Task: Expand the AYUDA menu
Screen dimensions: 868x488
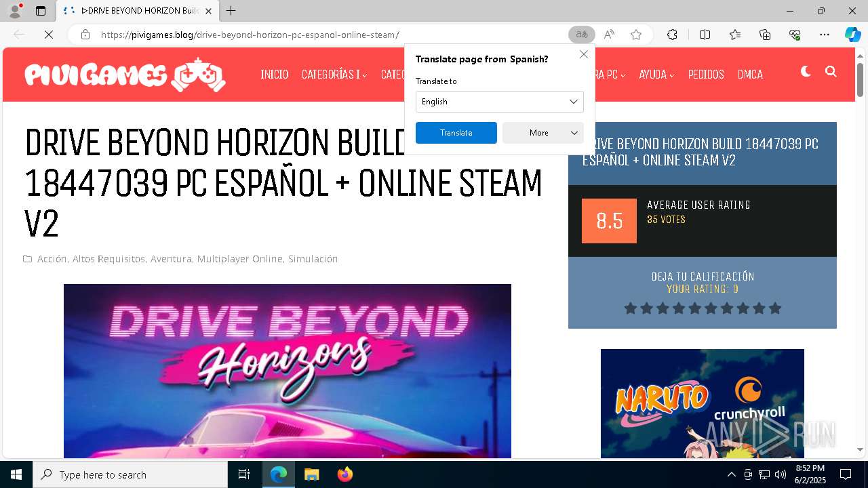Action: pos(656,75)
